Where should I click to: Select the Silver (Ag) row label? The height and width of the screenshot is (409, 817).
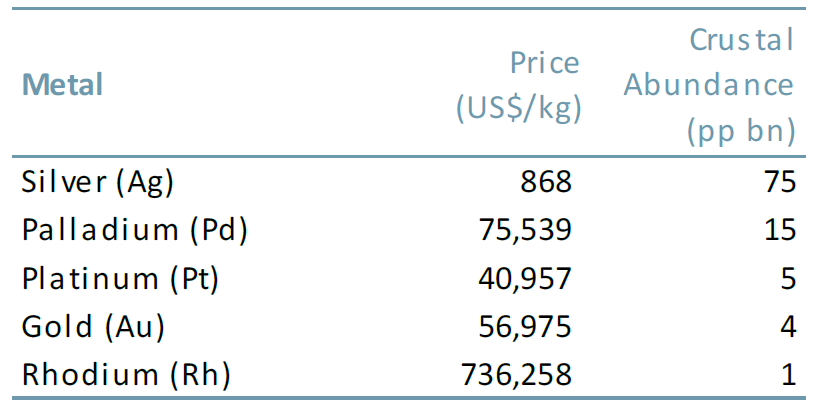[x=97, y=182]
